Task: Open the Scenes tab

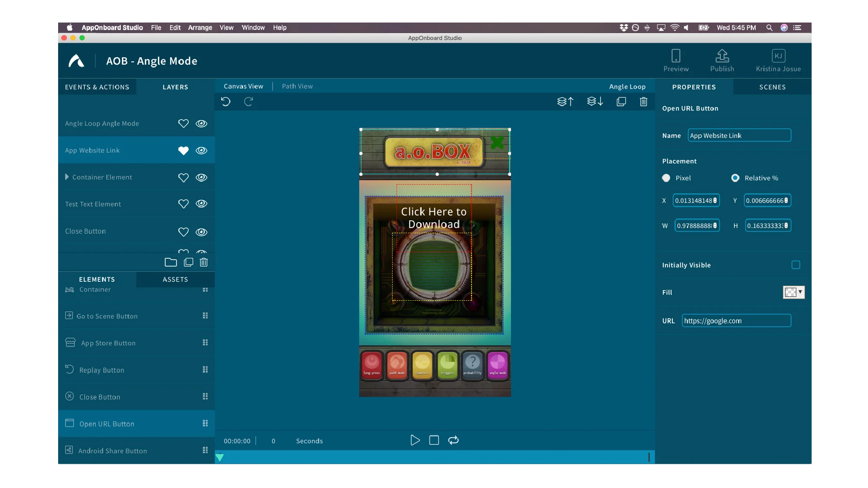Action: coord(772,87)
